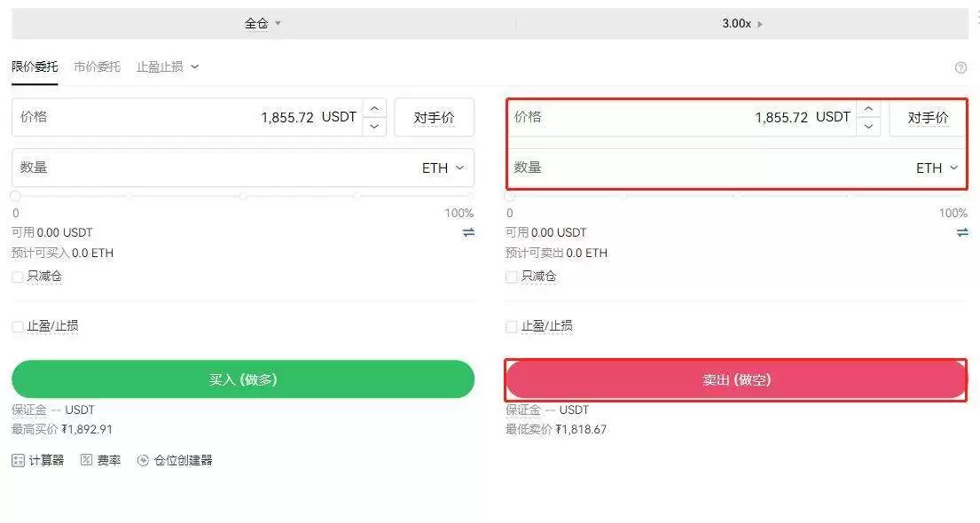This screenshot has height=523, width=980.
Task: Click the transfer funds icon beside 可用 buy side
Action: click(x=468, y=232)
